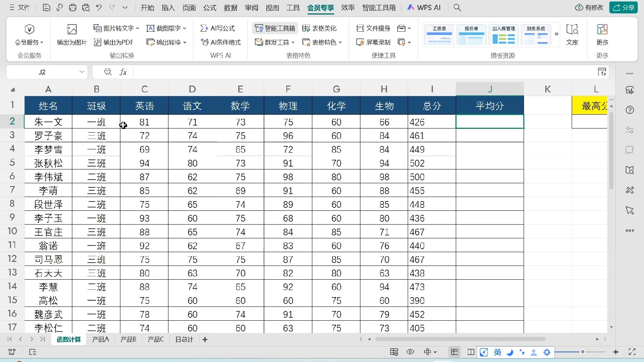Click the print icon in quick toolbar
644x362 pixels.
tap(73, 7)
